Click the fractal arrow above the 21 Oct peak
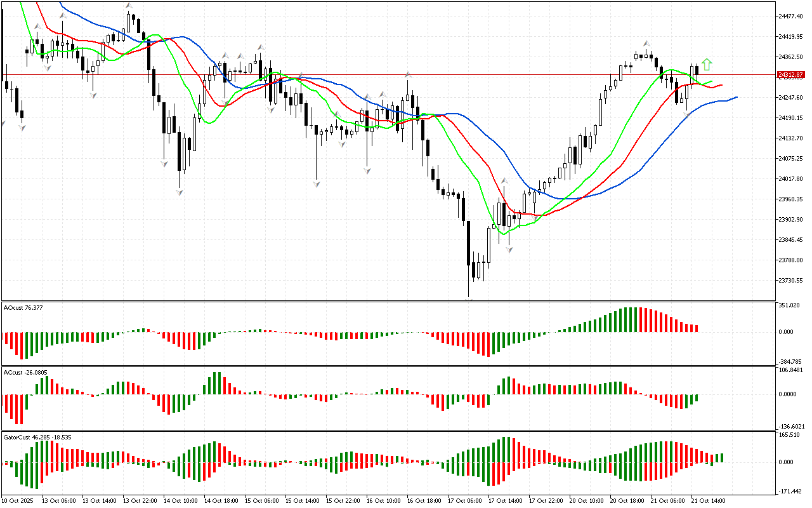The image size is (812, 508). (x=646, y=43)
